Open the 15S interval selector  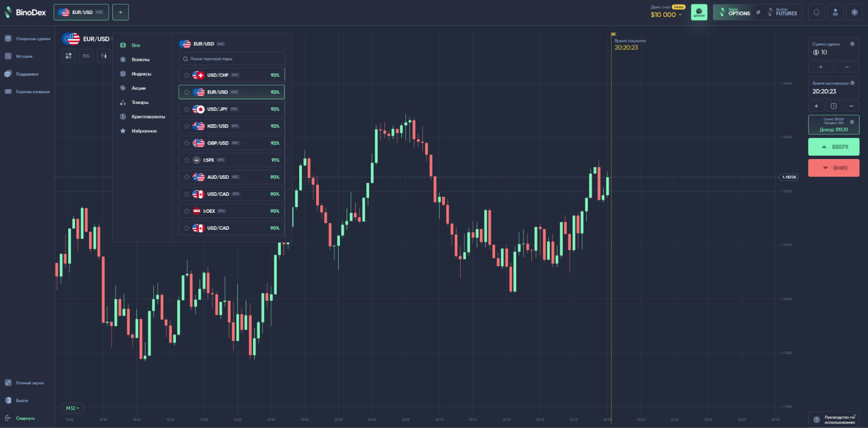pyautogui.click(x=86, y=56)
